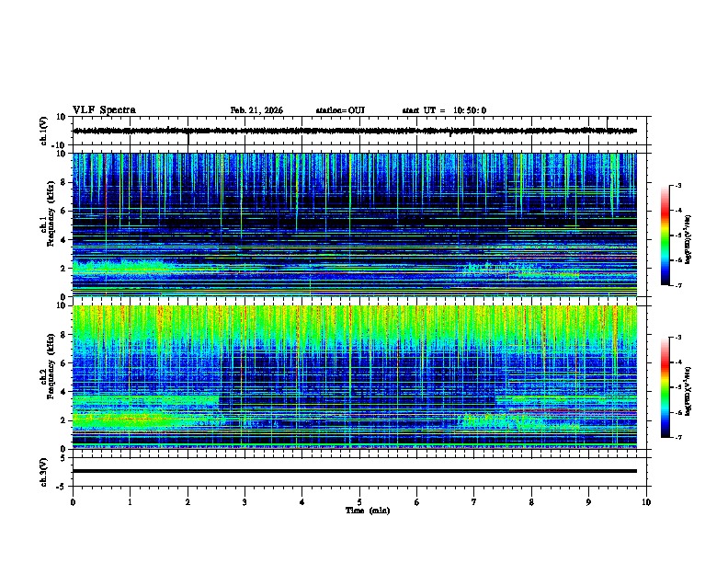728x563 pixels.
Task: Click the "8" tick on the time axis
Action: [x=531, y=502]
